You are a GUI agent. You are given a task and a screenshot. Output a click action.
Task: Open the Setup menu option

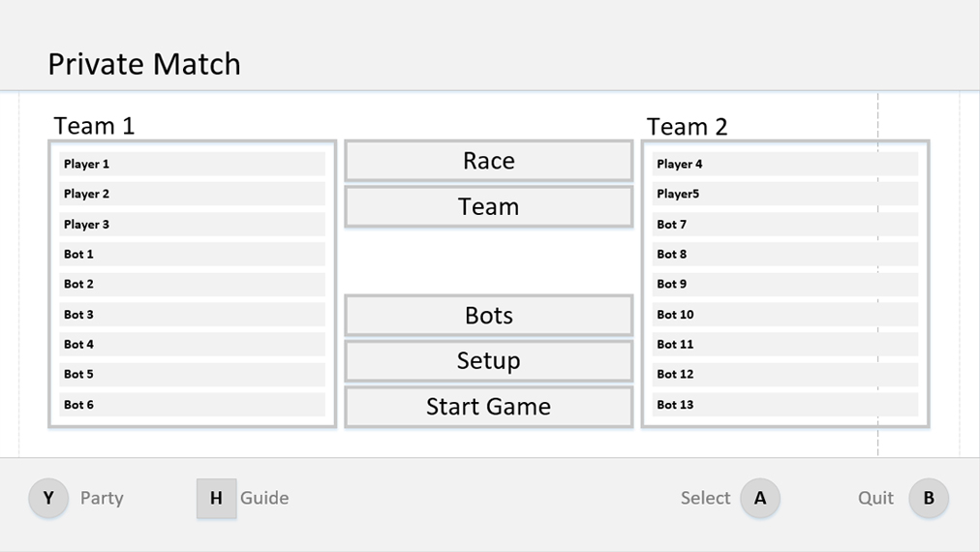pos(488,360)
